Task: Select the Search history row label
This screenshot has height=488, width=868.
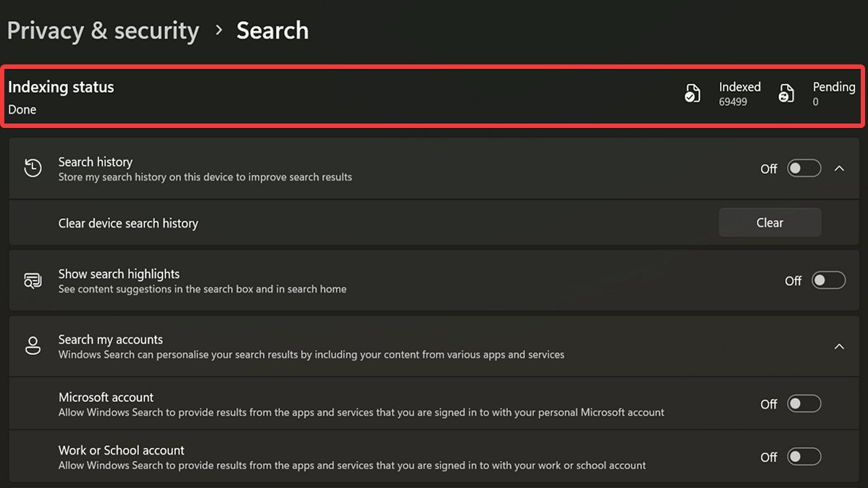Action: coord(96,162)
